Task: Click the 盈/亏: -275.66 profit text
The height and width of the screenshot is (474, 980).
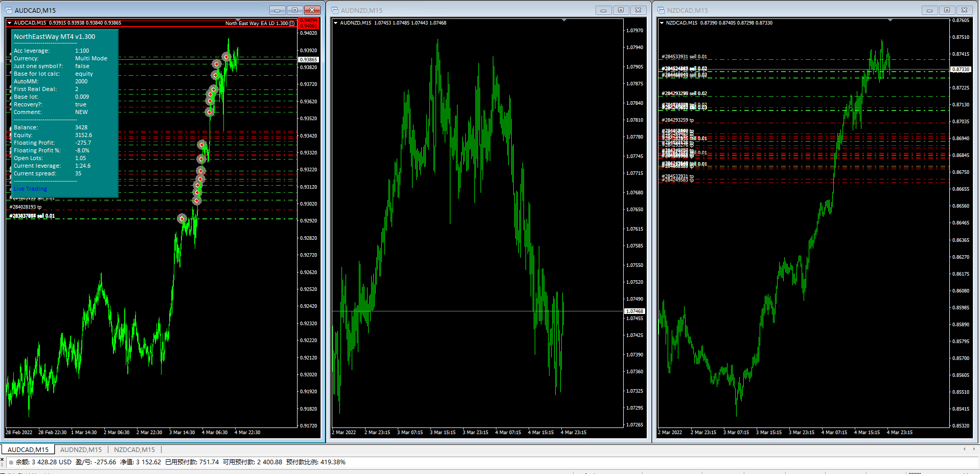Action: pyautogui.click(x=96, y=462)
